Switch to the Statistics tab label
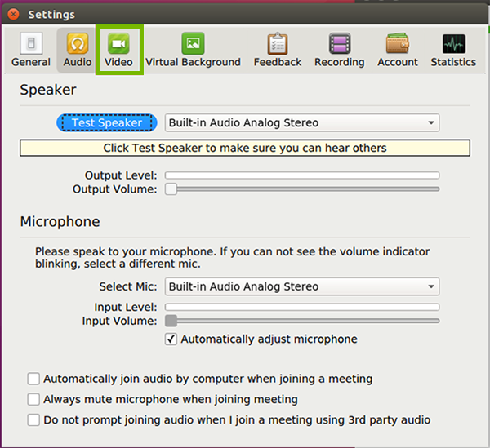 [453, 62]
